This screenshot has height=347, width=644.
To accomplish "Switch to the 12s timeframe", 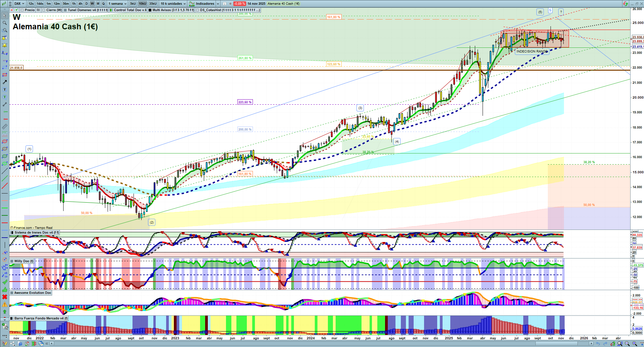I will (31, 4).
